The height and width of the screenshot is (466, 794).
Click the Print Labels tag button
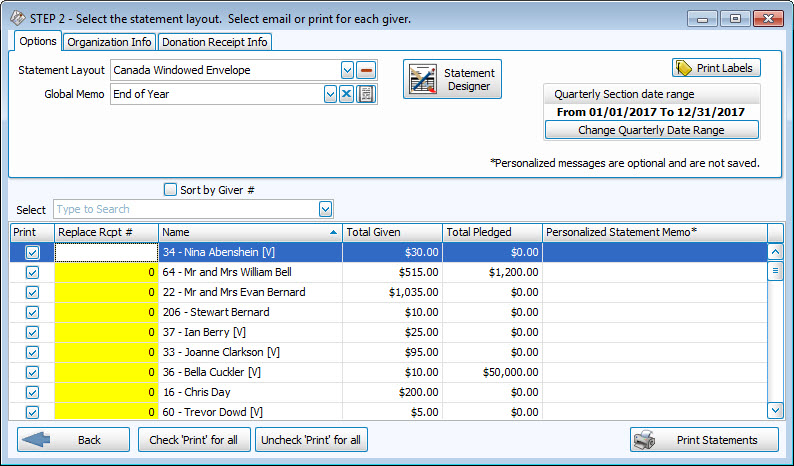coord(716,68)
